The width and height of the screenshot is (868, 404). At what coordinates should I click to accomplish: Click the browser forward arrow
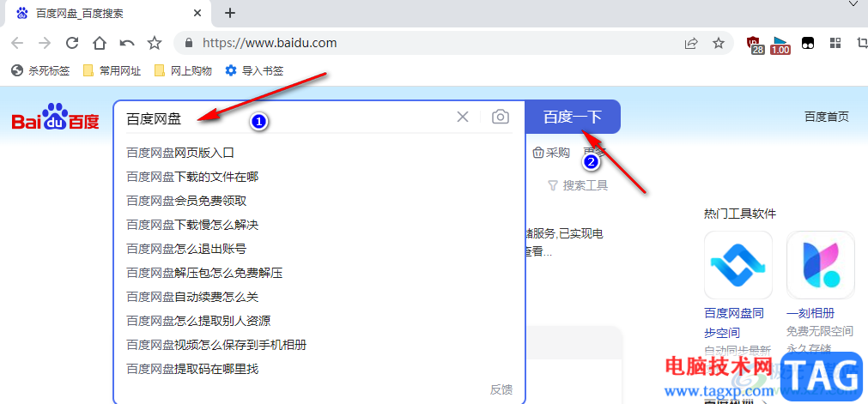tap(45, 43)
